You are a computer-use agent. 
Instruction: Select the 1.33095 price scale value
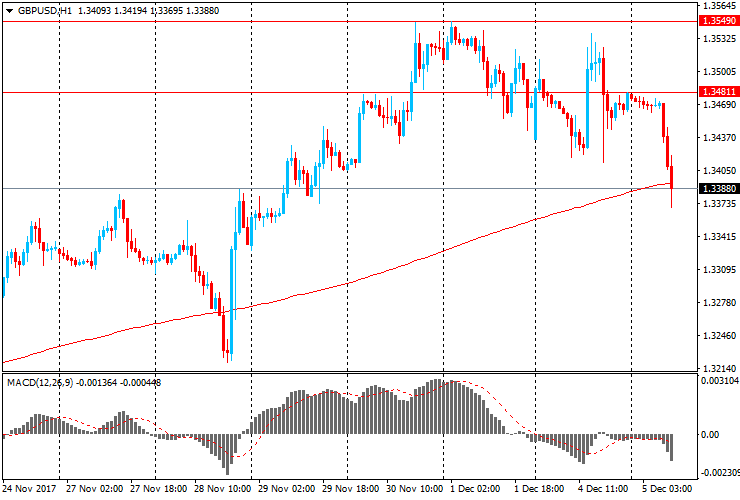(x=719, y=270)
